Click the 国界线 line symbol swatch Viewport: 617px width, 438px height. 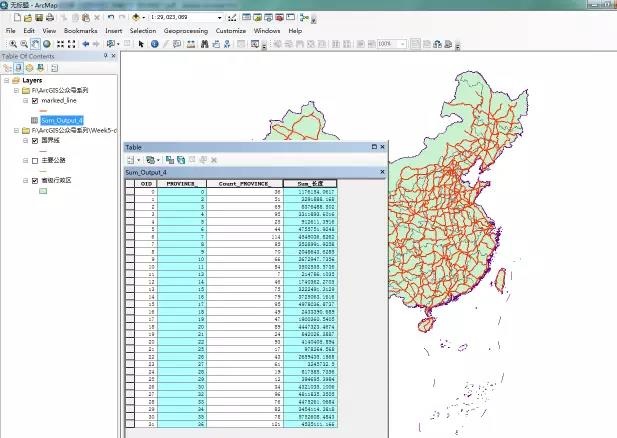43,151
